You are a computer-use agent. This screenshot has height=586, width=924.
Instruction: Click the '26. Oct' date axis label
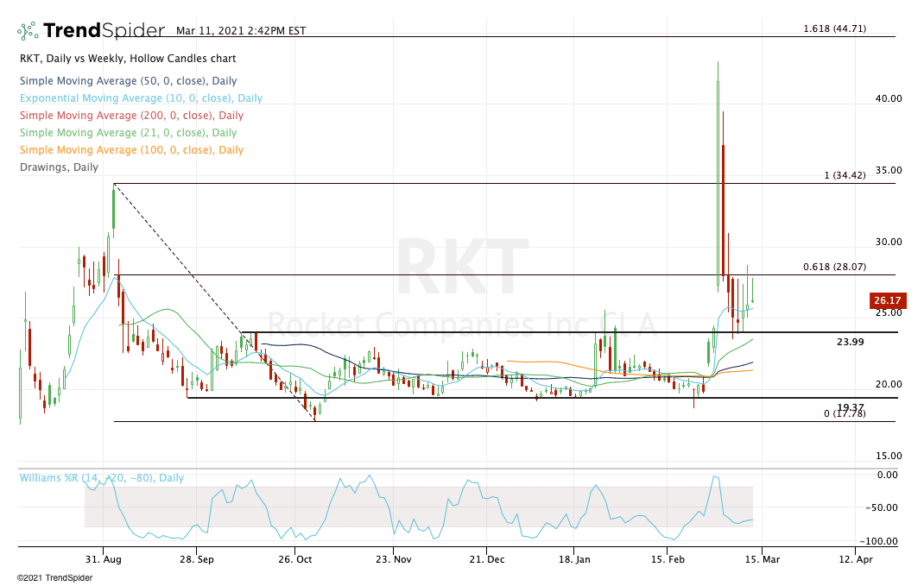click(x=295, y=559)
